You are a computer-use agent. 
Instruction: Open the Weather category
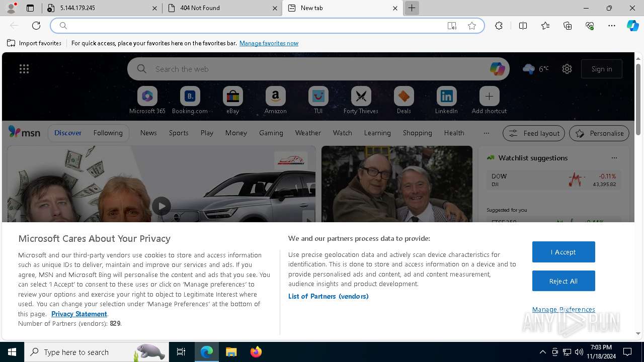(x=308, y=133)
